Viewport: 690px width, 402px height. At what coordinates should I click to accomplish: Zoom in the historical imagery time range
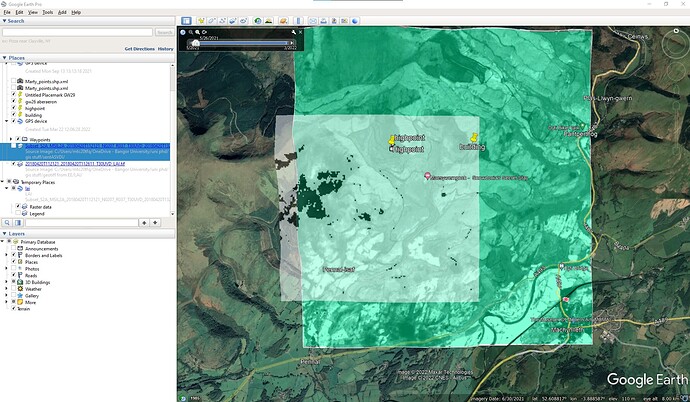click(x=198, y=32)
